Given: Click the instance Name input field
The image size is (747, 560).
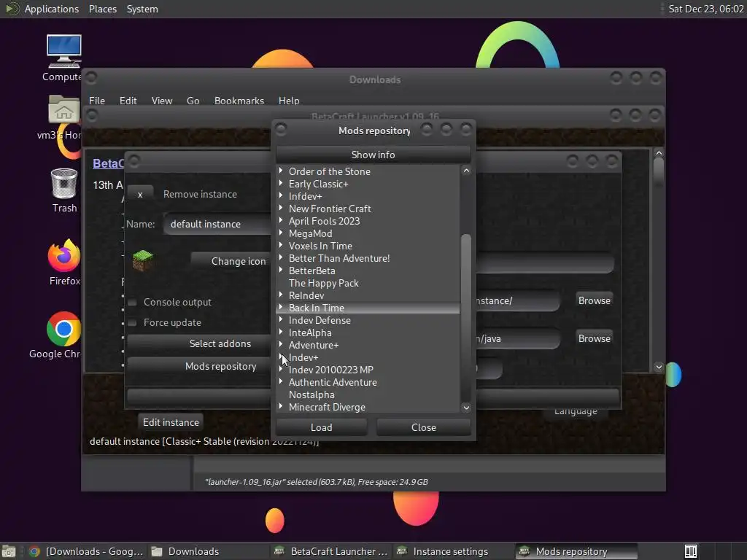Looking at the screenshot, I should [217, 224].
